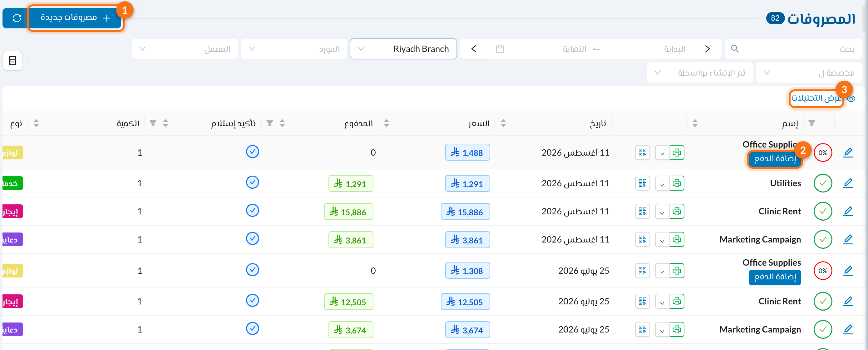Expand print options for Utilities row

662,183
